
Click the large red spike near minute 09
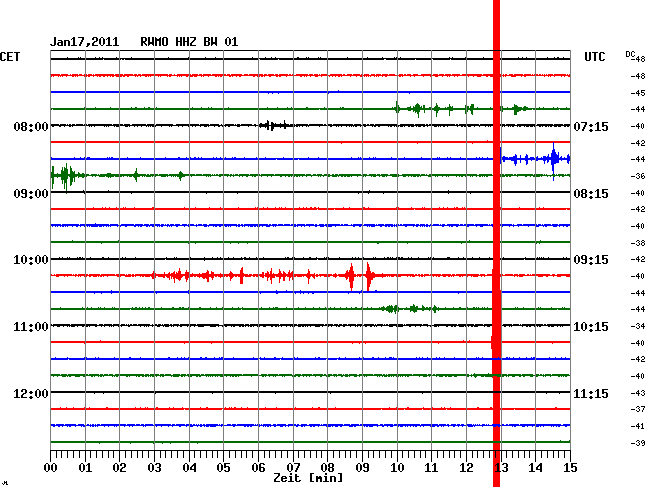[369, 276]
